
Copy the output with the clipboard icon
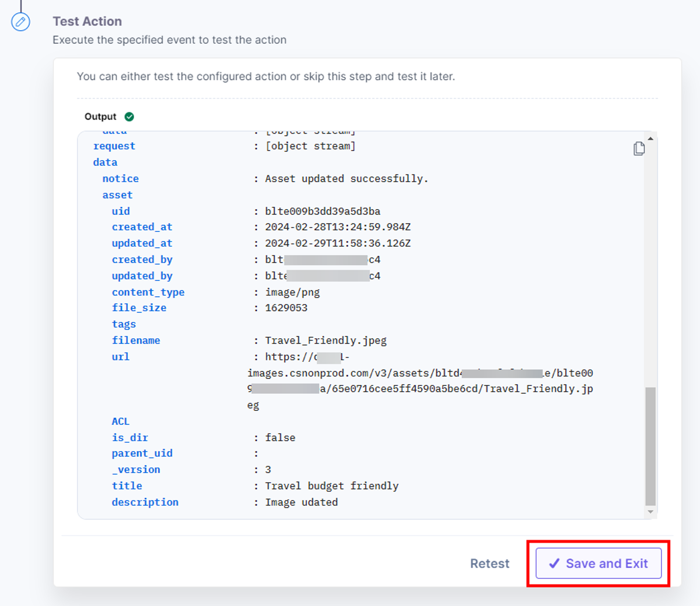click(639, 149)
